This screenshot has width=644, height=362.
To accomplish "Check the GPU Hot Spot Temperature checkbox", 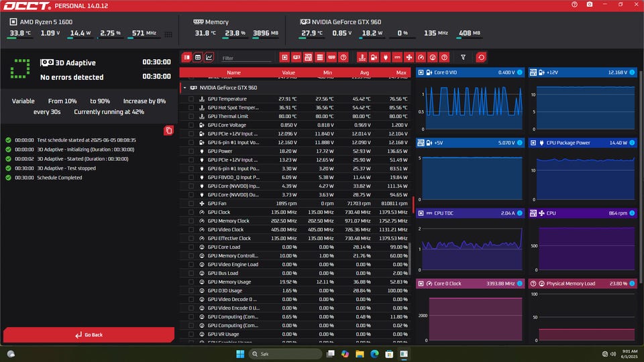I will [191, 107].
